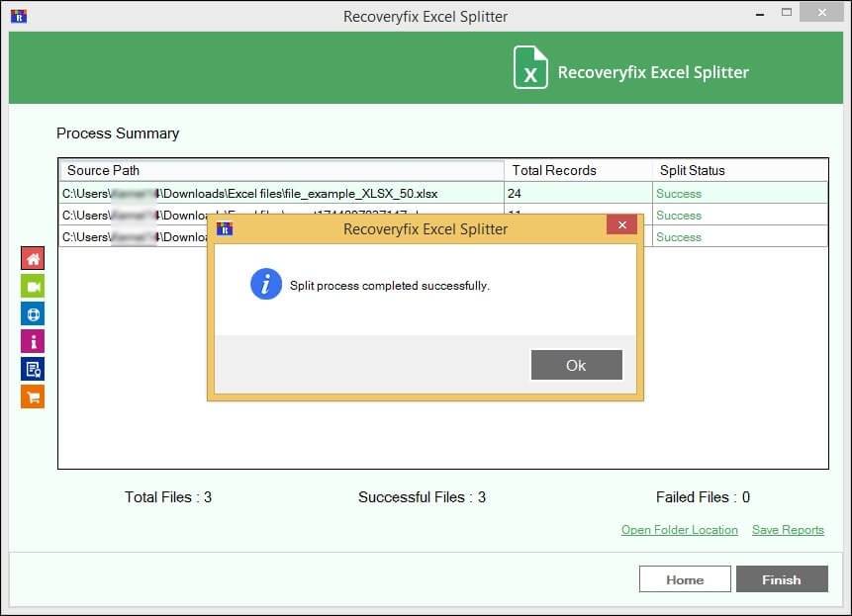Close the split completed dialog

[622, 224]
